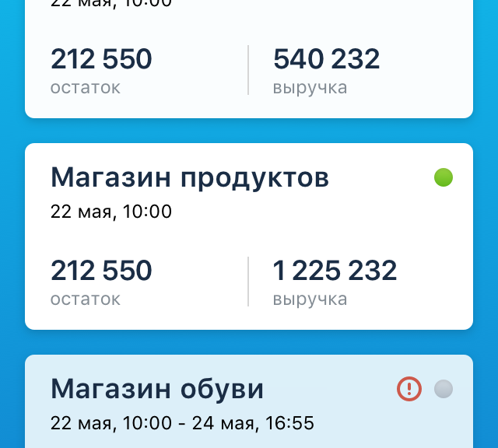Tap date range 22 мая – 24 мая, 16:55
The width and height of the screenshot is (498, 448).
pos(182,423)
